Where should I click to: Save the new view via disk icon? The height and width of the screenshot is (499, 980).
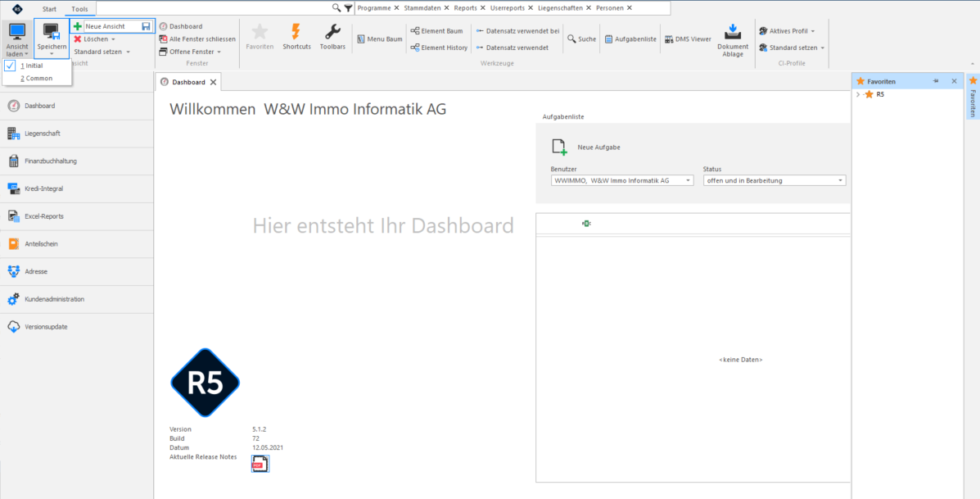(147, 26)
